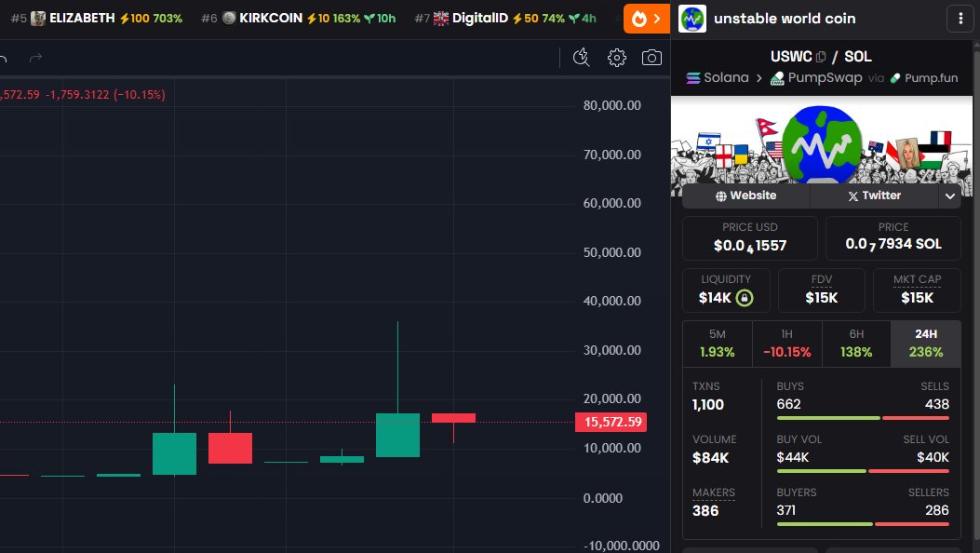
Task: Click the Solana label text
Action: (726, 77)
